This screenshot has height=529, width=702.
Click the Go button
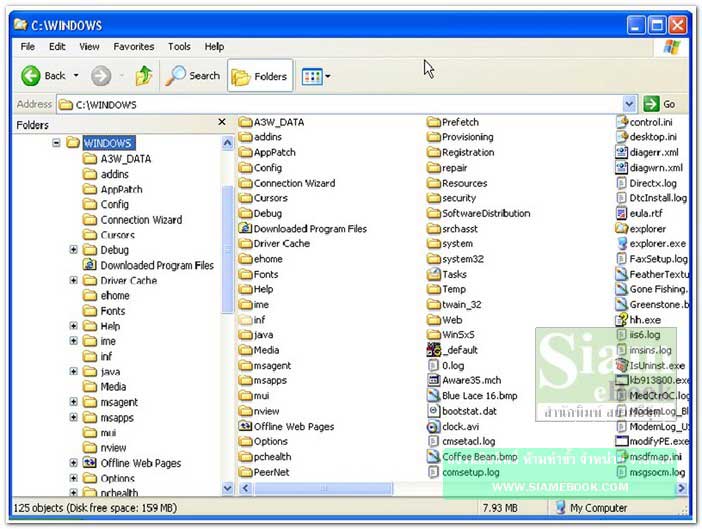tap(660, 104)
